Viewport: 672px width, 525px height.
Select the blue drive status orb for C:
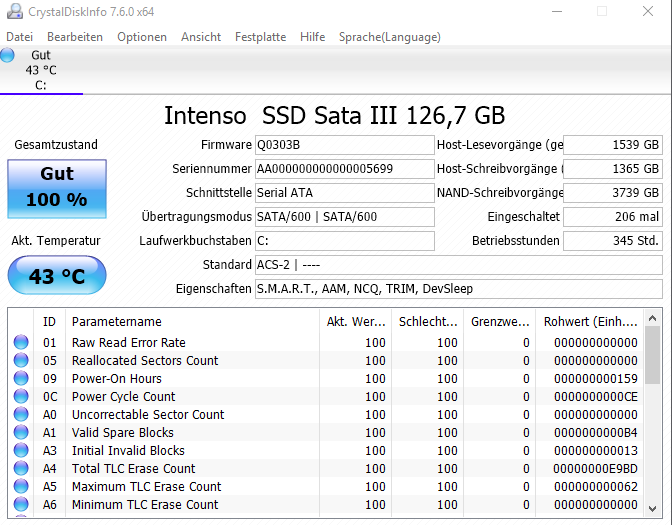pos(7,55)
